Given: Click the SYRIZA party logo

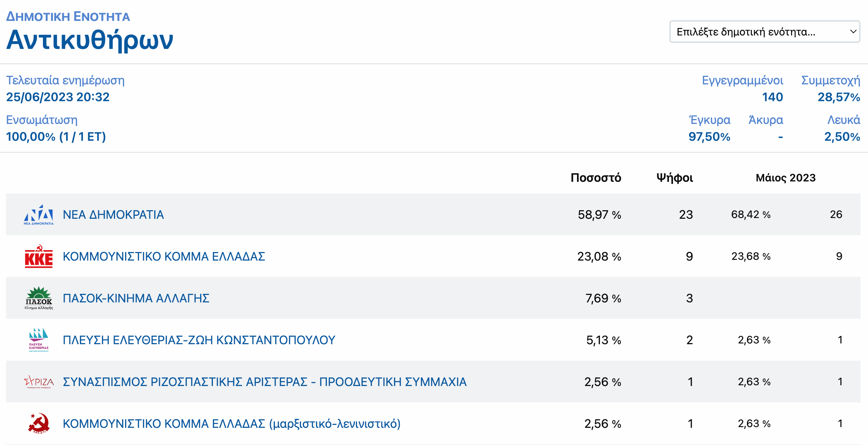Looking at the screenshot, I should coord(38,382).
